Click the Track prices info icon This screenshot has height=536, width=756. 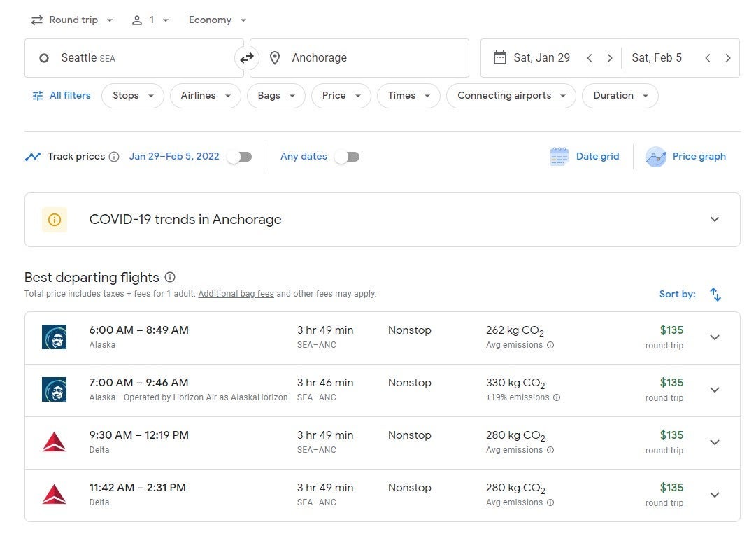click(x=114, y=157)
